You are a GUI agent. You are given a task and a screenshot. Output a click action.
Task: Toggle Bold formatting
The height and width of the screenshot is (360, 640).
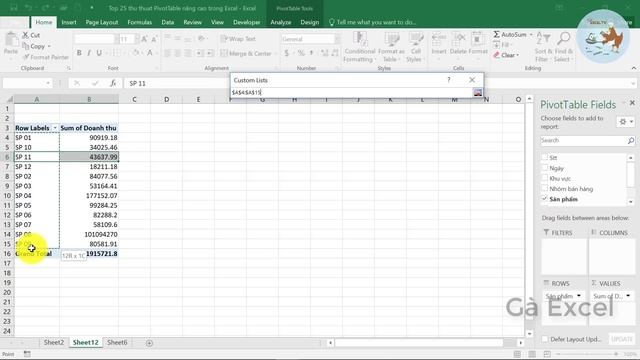pos(79,53)
